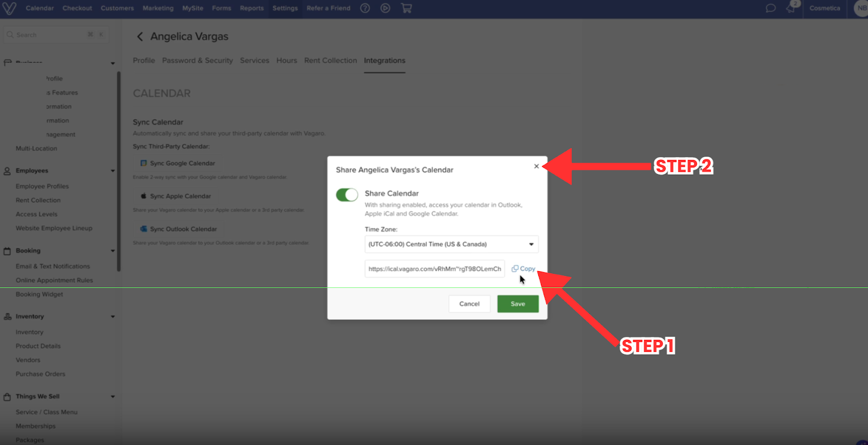Open the Customers menu

coord(117,8)
